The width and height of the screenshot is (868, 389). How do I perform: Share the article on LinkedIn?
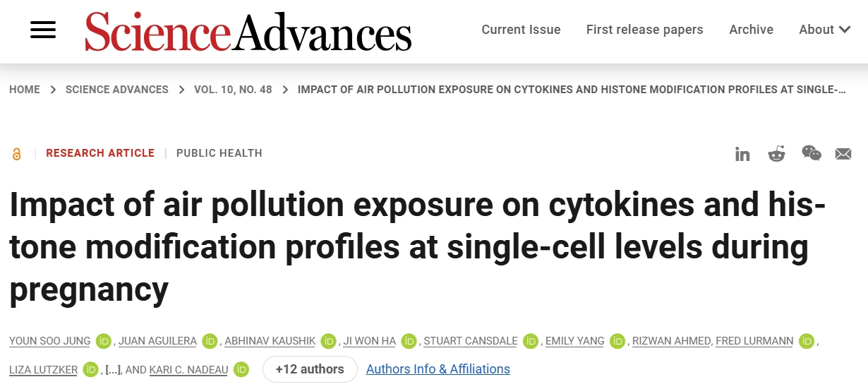[742, 154]
